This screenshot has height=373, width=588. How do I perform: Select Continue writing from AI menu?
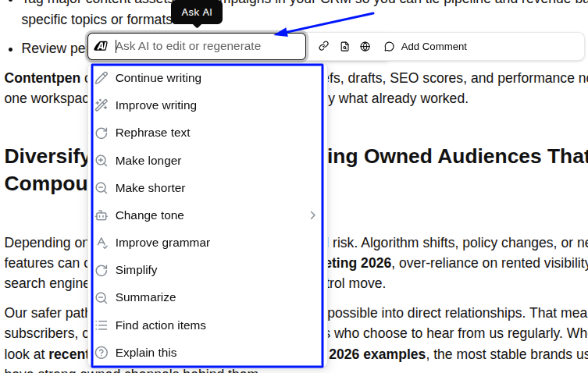coord(207,78)
